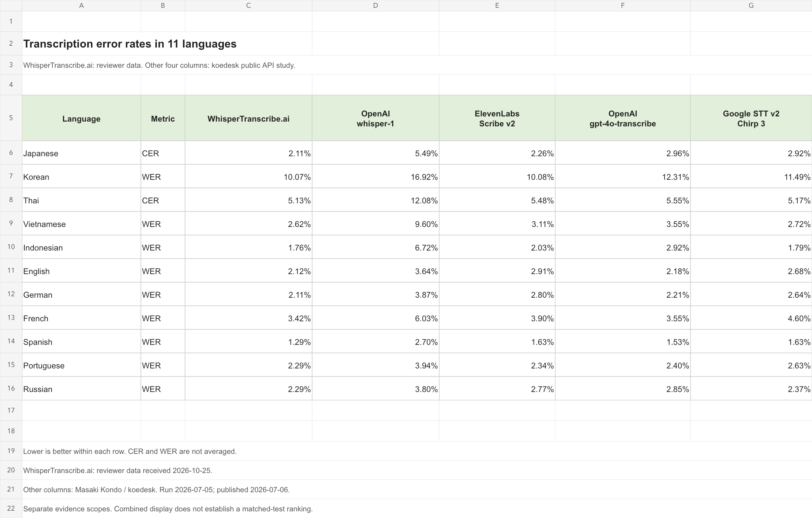Click the 'Language' header cell
The image size is (812, 518).
click(81, 118)
